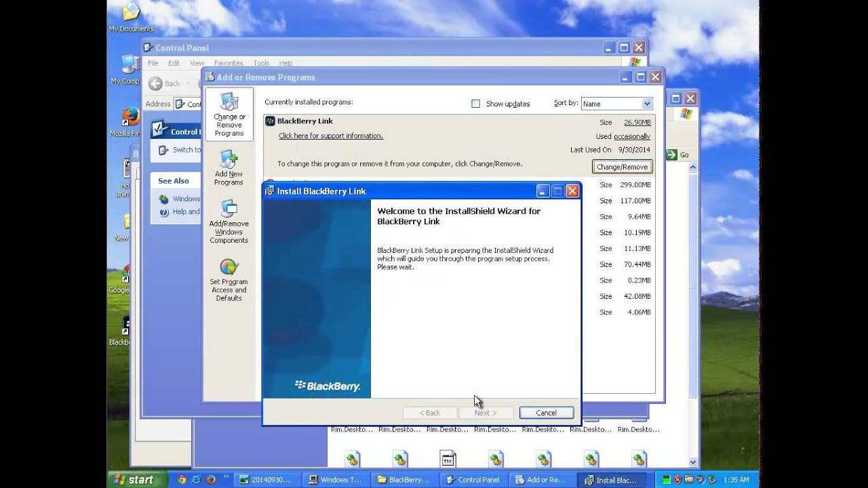Switch to Install BlackBerry taskbar item
Screen dimensions: 868x488
click(610, 480)
